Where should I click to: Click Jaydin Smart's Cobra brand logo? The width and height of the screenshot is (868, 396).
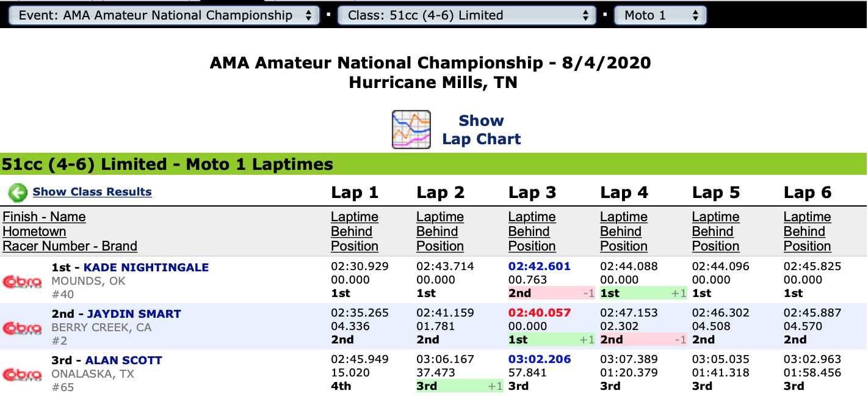(23, 328)
